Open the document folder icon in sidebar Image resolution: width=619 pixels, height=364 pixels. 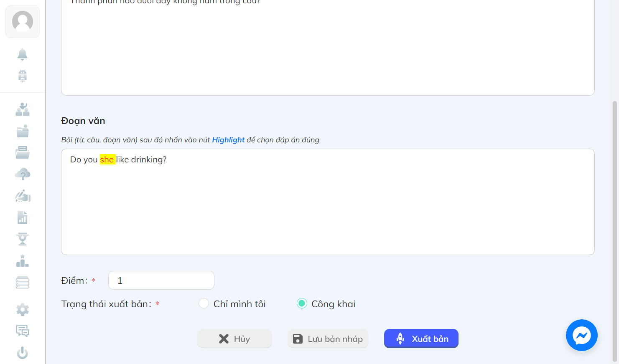(23, 152)
